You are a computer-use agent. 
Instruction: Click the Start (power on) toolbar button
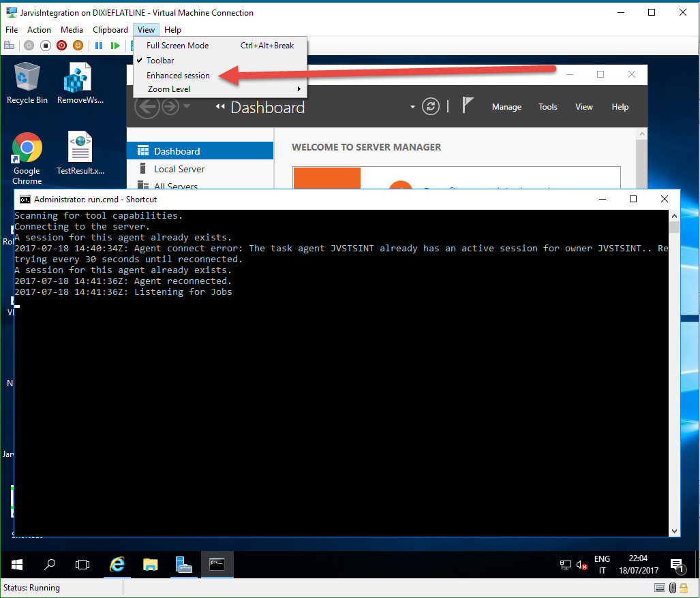(29, 46)
